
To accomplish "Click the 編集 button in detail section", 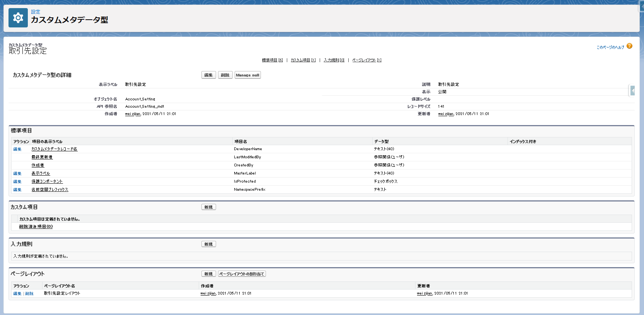I will point(209,75).
